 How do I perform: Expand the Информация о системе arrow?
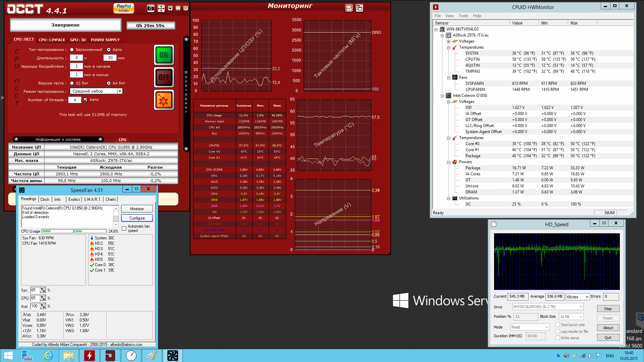pyautogui.click(x=100, y=139)
